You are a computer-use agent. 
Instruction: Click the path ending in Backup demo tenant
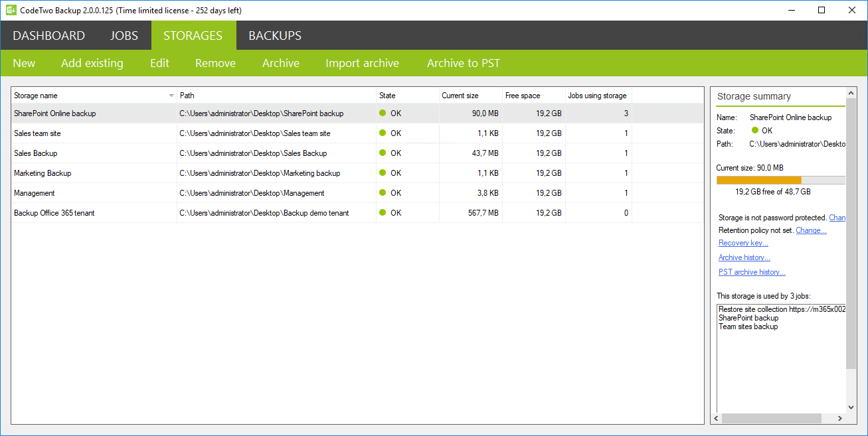[x=264, y=213]
